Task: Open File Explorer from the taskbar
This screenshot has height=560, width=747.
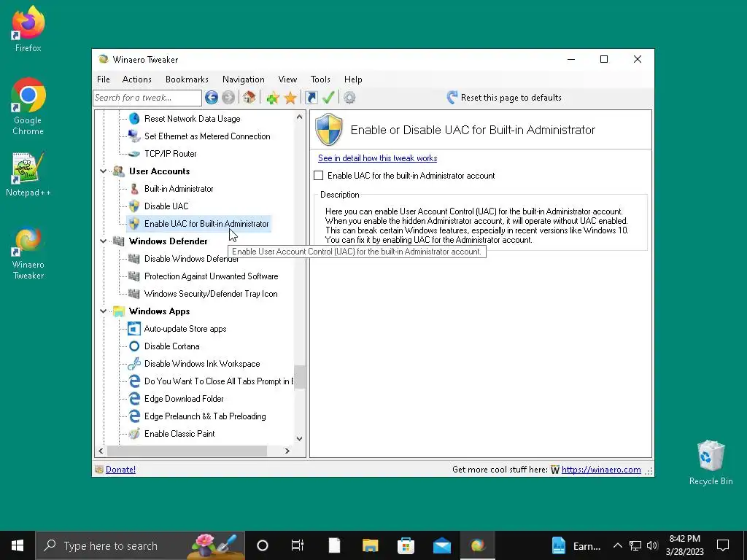Action: click(x=370, y=545)
